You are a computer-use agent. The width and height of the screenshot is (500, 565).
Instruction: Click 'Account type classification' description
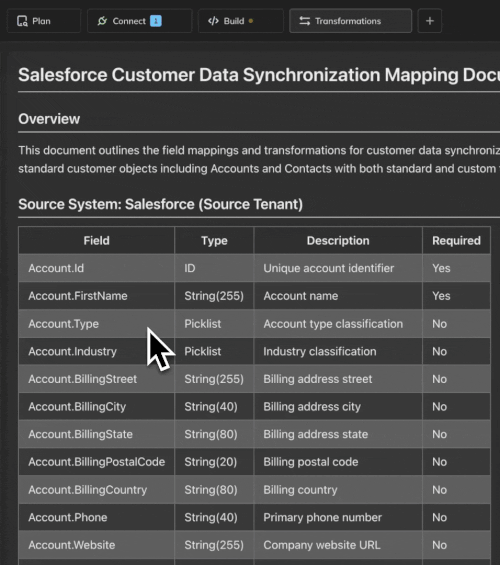pos(338,324)
